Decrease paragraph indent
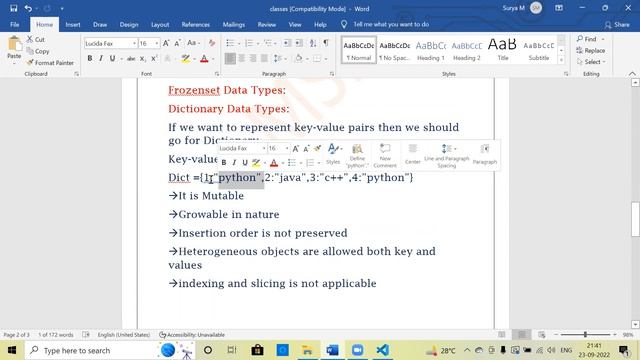Image resolution: width=640 pixels, height=360 pixels. point(287,43)
